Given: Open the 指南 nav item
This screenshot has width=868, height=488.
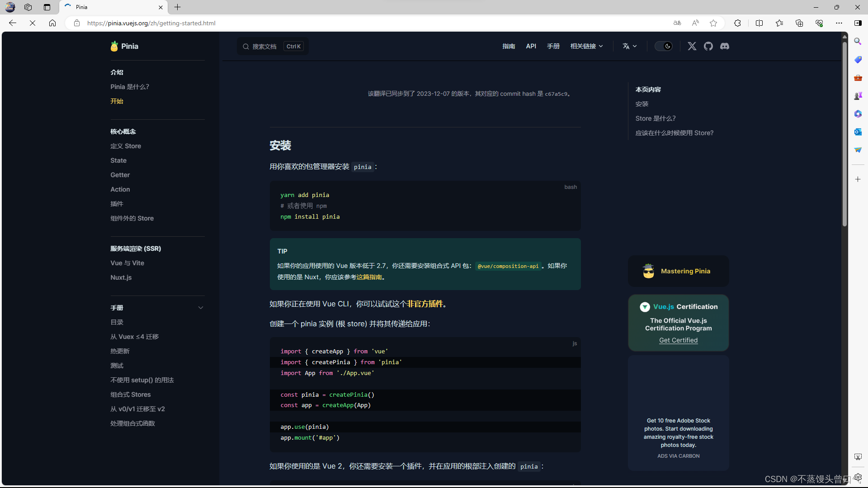Looking at the screenshot, I should [509, 46].
